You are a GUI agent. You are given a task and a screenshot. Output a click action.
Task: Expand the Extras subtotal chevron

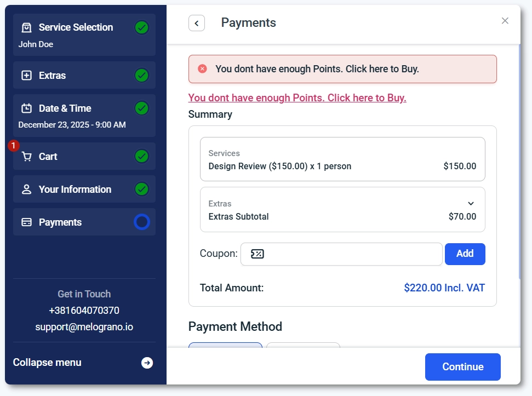[471, 204]
